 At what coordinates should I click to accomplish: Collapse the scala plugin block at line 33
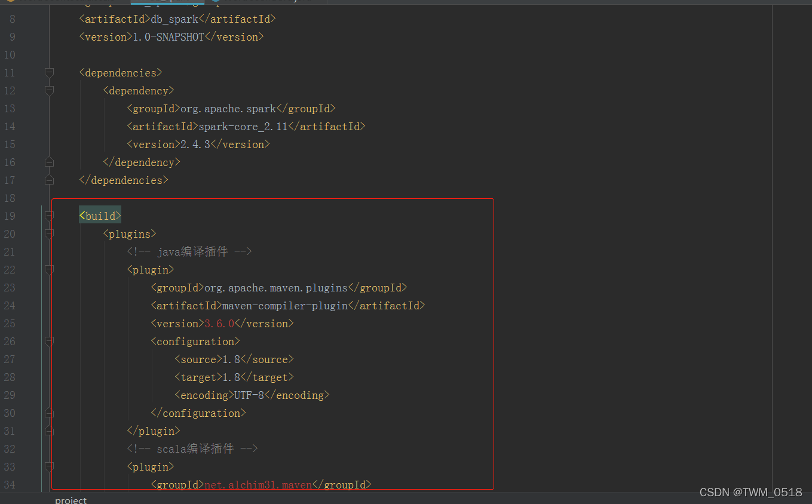(x=49, y=466)
